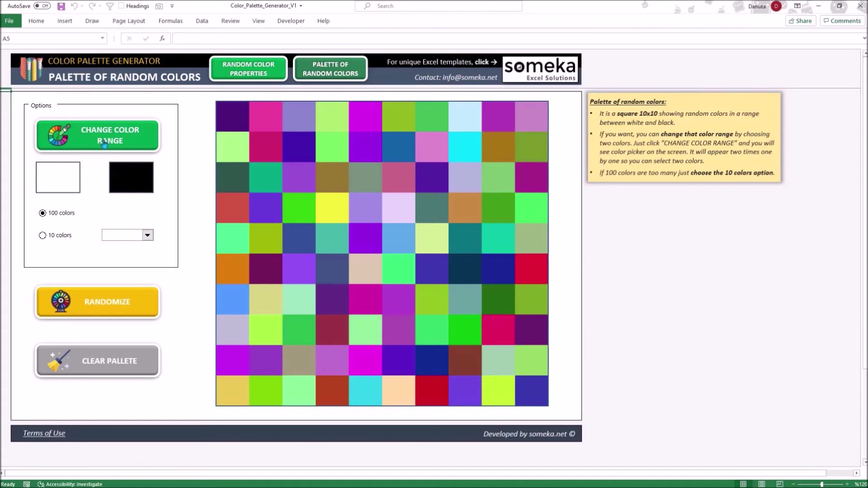
Task: Click the Redo arrow icon
Action: (92, 6)
